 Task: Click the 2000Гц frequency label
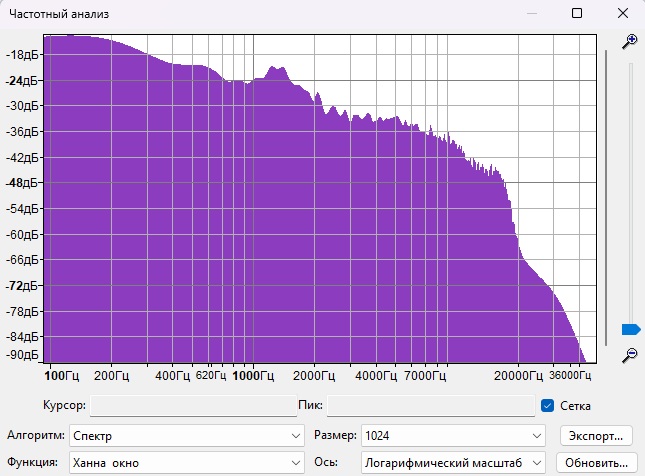pyautogui.click(x=314, y=376)
